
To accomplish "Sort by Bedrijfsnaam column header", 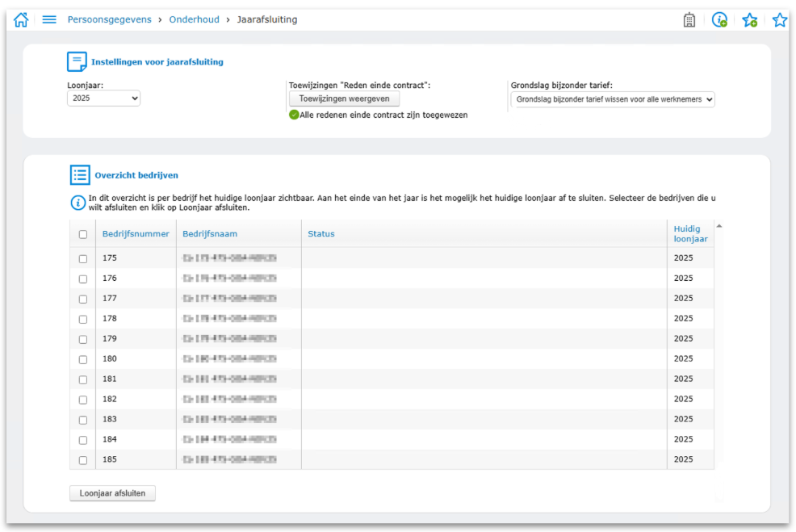I will tap(210, 233).
